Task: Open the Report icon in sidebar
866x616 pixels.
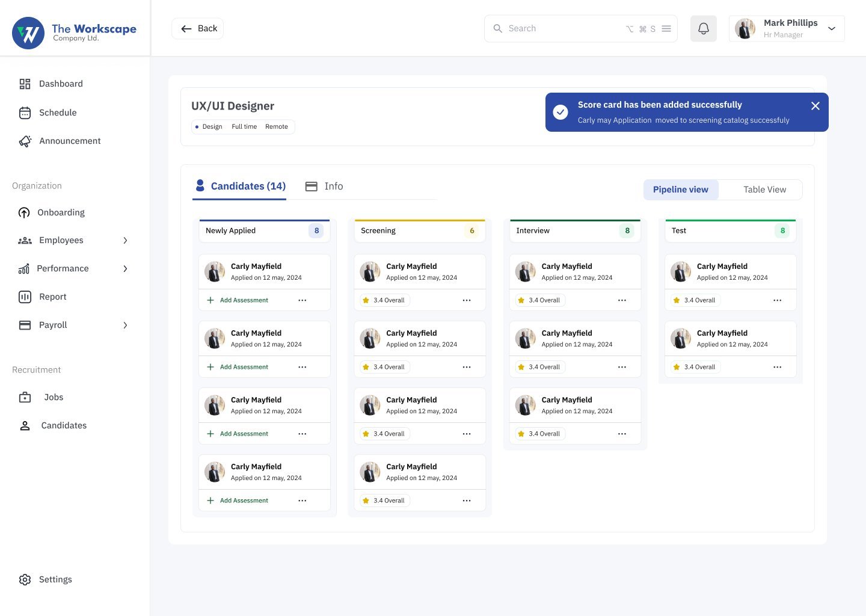Action: (x=25, y=297)
